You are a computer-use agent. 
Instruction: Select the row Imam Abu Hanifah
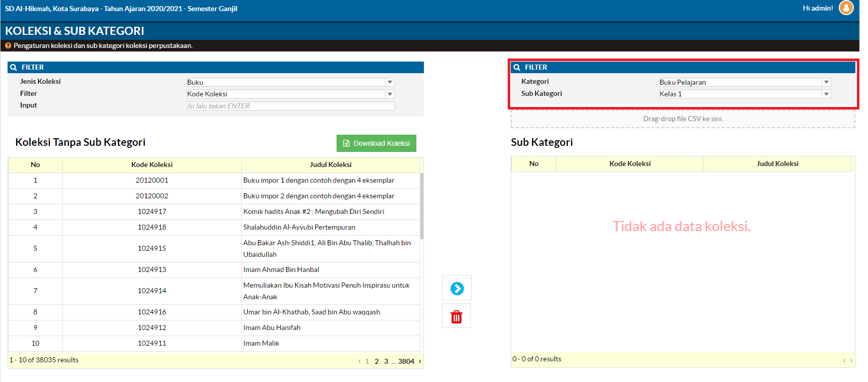tap(214, 328)
